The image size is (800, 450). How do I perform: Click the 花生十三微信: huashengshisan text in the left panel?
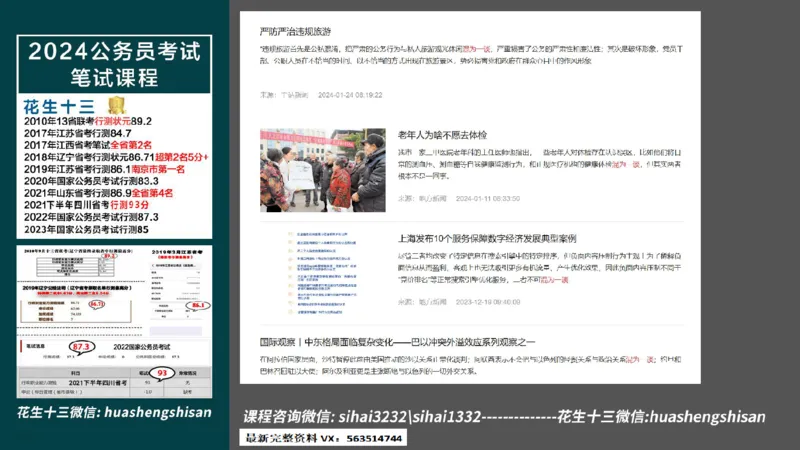click(x=114, y=412)
